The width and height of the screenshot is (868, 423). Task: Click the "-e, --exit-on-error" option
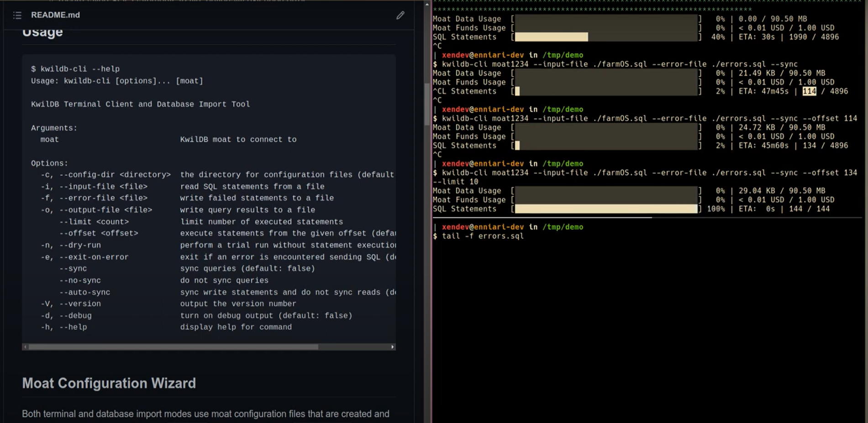(x=84, y=257)
